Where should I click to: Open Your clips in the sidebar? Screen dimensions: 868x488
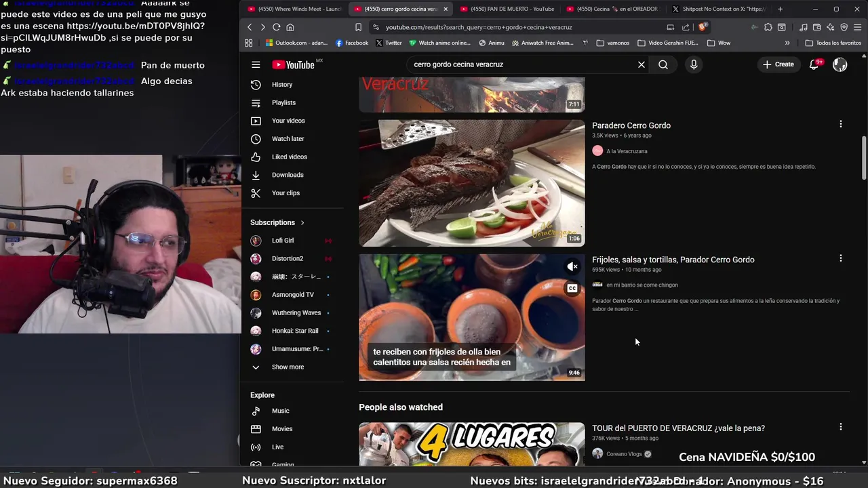(285, 193)
